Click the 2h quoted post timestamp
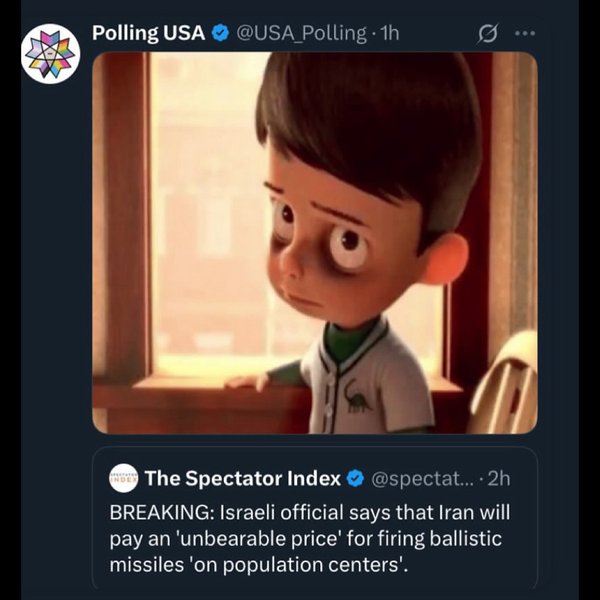 click(x=500, y=478)
